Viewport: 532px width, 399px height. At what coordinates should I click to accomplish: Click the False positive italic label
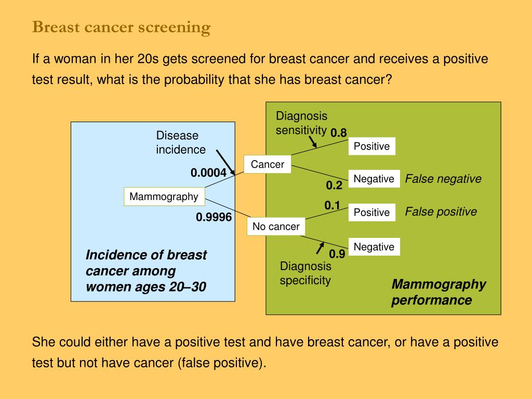pos(441,212)
